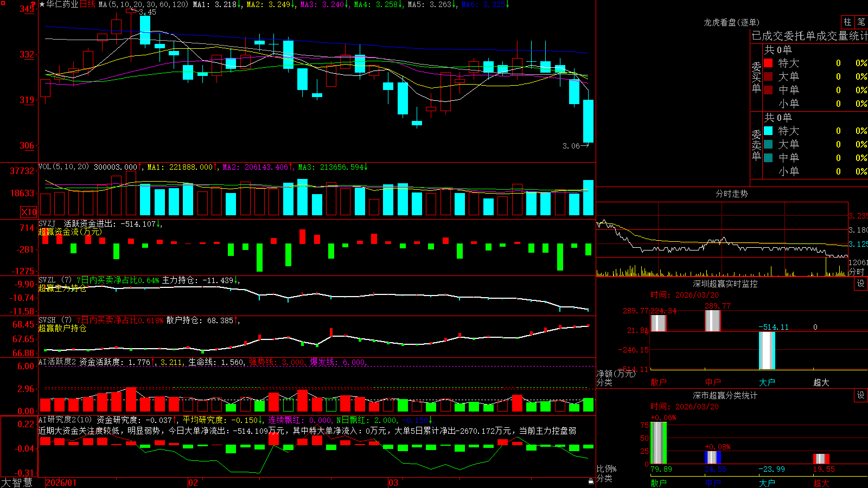The image size is (868, 488).
Task: Click the 散户 bar showing 79.89
Action: (x=658, y=442)
